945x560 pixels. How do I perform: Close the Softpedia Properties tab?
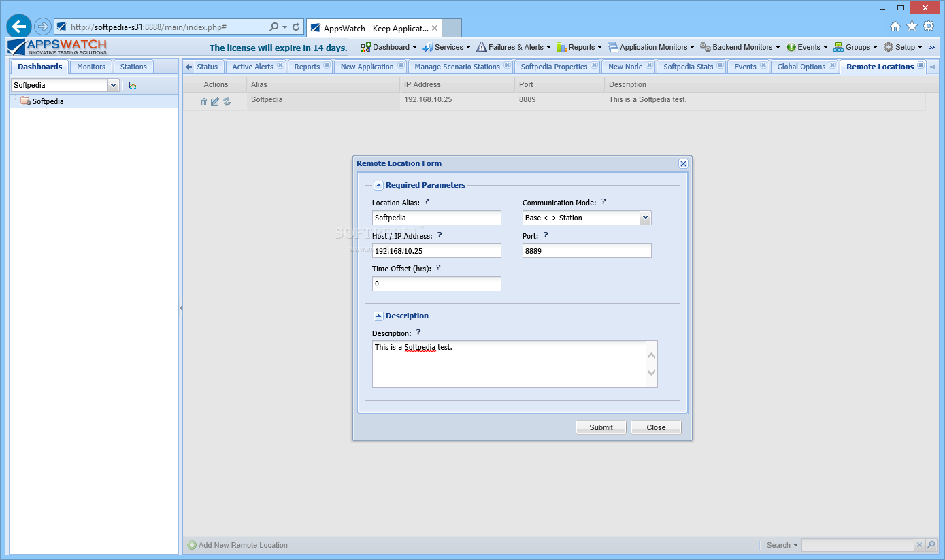pos(594,65)
